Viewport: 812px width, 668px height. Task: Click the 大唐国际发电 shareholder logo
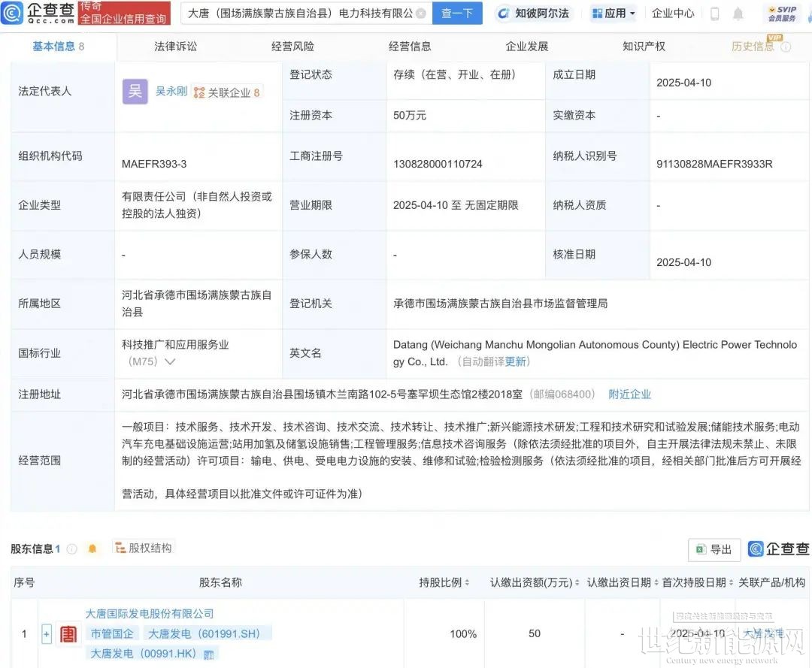click(68, 634)
